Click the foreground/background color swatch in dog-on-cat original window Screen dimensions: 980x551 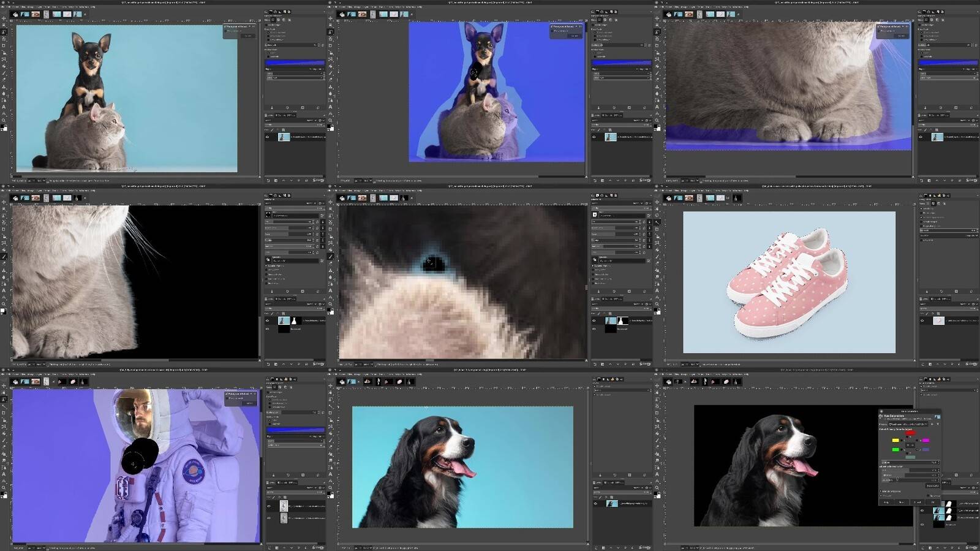click(x=4, y=128)
